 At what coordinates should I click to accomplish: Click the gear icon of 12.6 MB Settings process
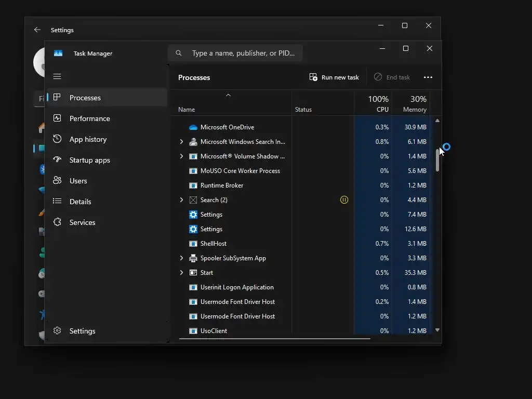193,229
